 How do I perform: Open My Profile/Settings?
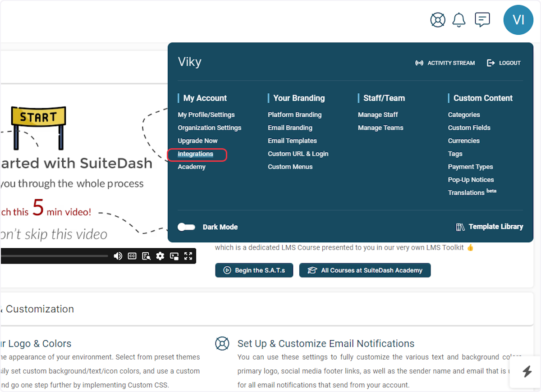pos(206,115)
